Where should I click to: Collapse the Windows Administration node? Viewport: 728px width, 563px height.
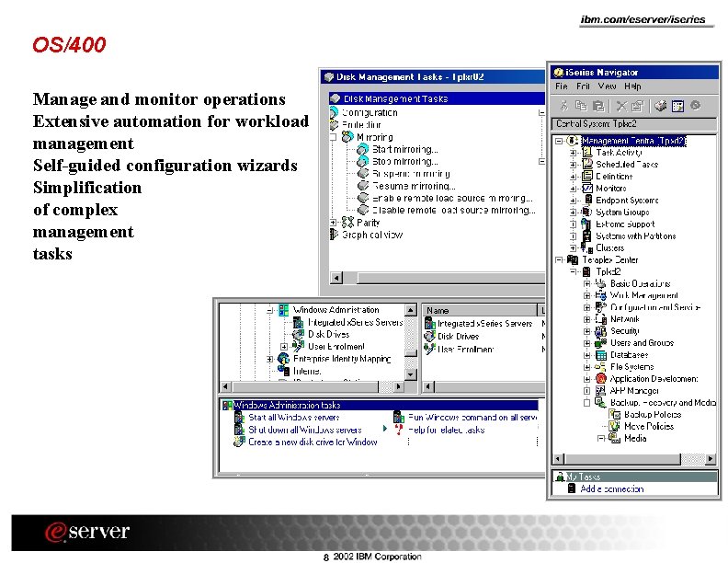[x=269, y=310]
